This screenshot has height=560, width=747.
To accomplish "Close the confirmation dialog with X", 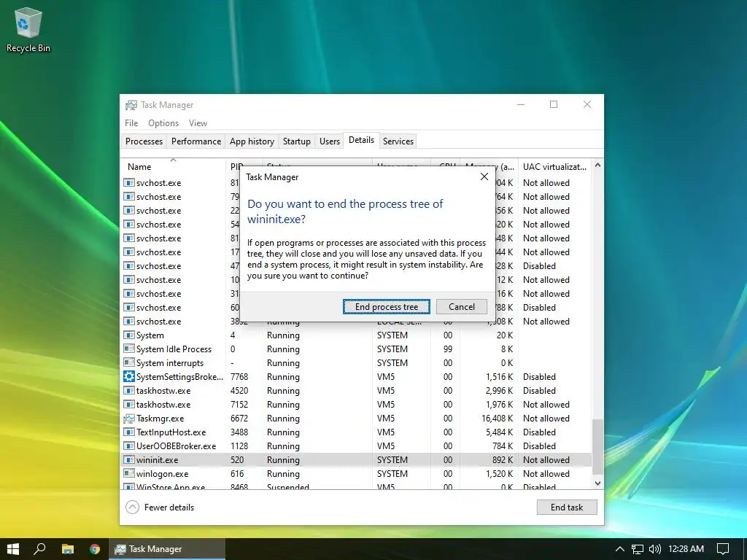I will 484,176.
